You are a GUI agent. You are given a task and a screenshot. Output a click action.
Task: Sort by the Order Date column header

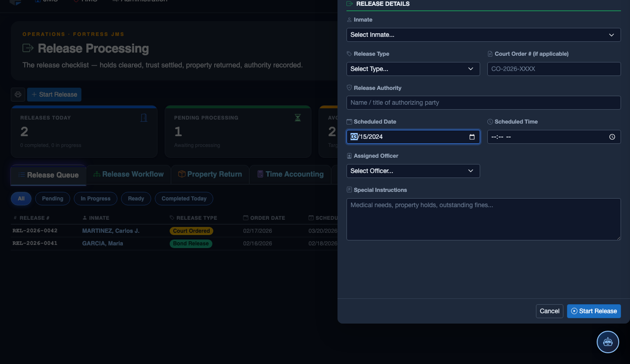click(264, 218)
